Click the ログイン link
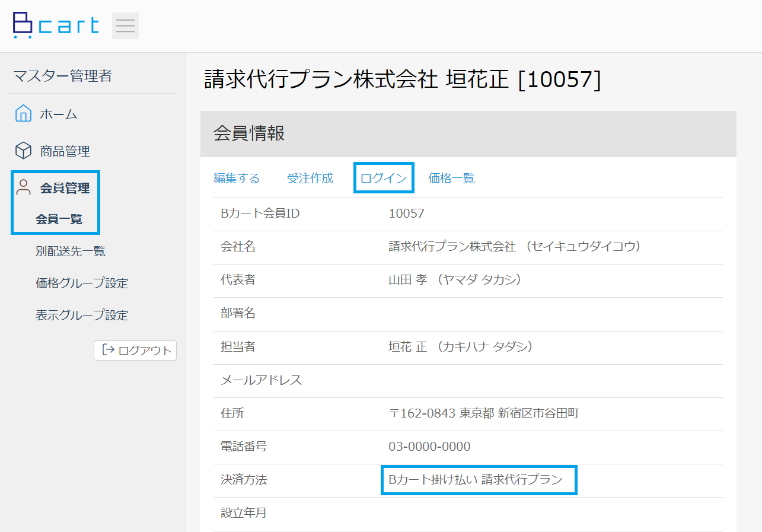Screen dimensions: 762x532 point(384,179)
